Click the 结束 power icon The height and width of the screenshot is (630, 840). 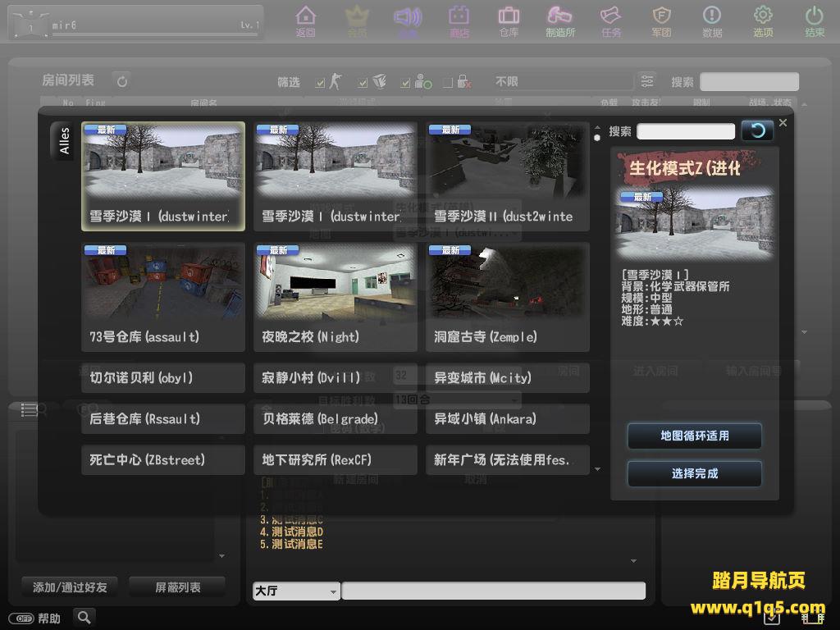point(814,21)
